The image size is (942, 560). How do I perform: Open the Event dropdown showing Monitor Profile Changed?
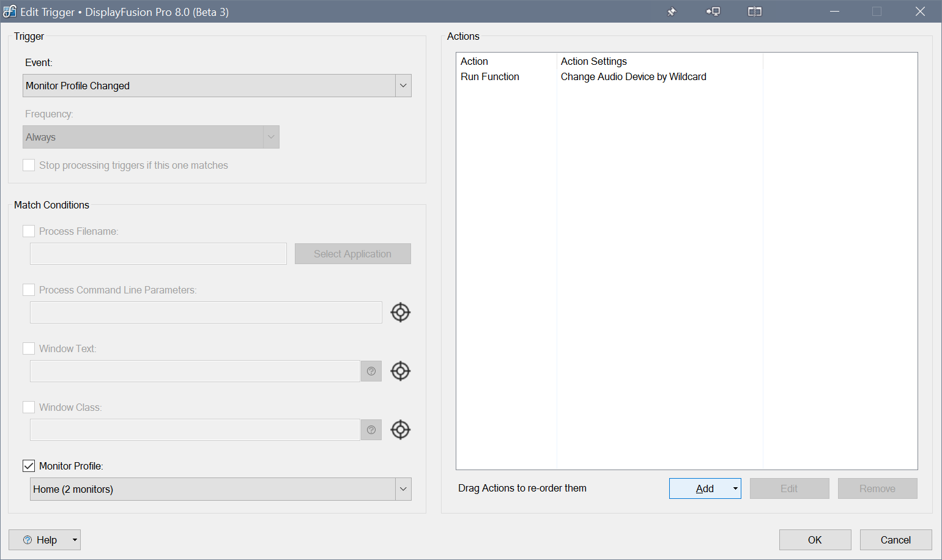pyautogui.click(x=403, y=86)
